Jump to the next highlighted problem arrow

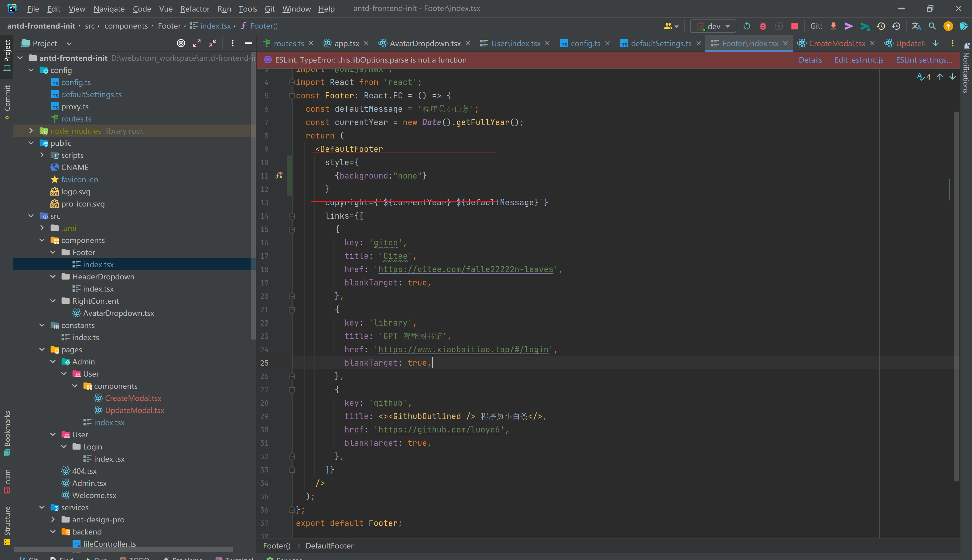[952, 77]
